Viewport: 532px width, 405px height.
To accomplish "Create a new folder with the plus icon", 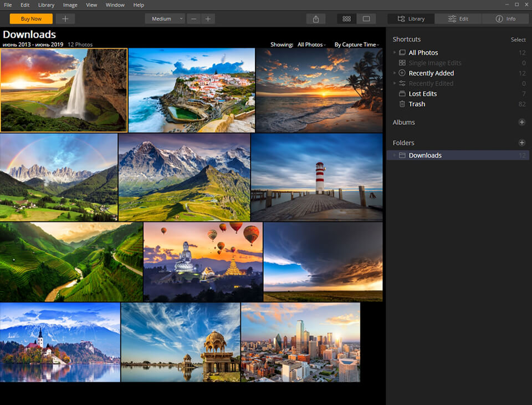I will pyautogui.click(x=521, y=143).
